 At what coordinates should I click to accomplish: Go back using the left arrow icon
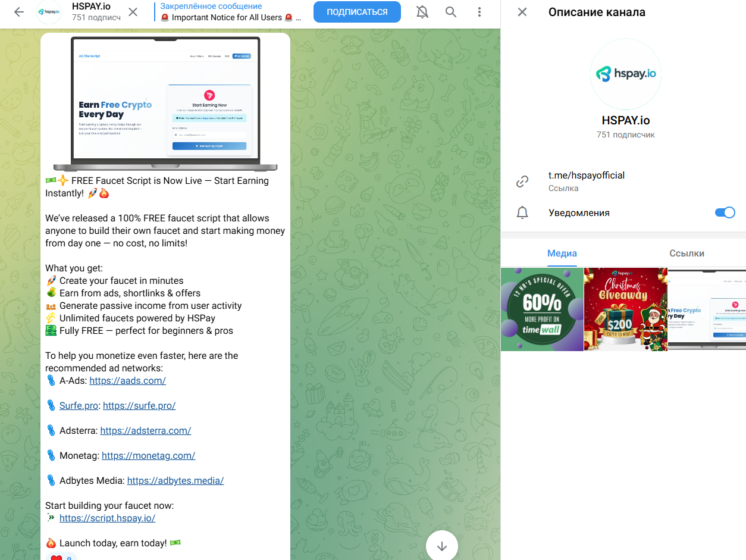(x=18, y=12)
